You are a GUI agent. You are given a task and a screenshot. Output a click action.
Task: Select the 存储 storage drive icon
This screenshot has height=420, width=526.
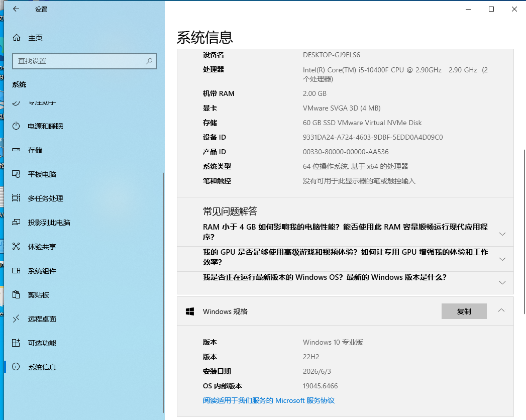point(16,150)
